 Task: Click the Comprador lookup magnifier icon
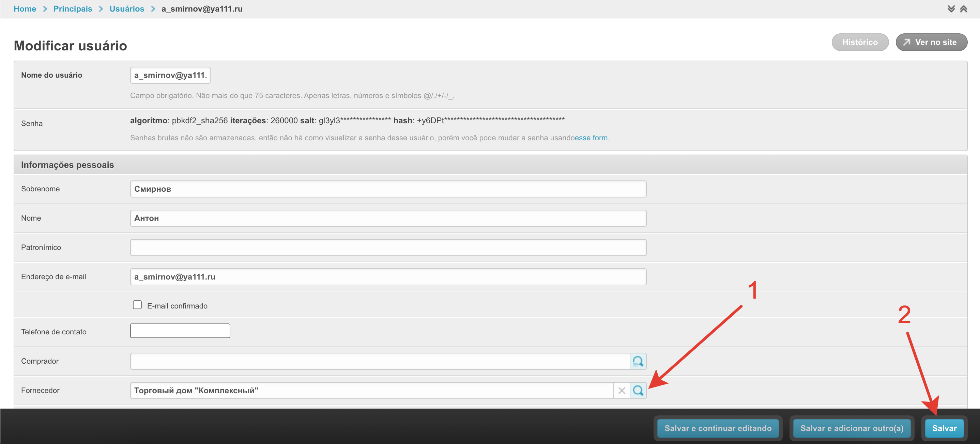(x=638, y=361)
